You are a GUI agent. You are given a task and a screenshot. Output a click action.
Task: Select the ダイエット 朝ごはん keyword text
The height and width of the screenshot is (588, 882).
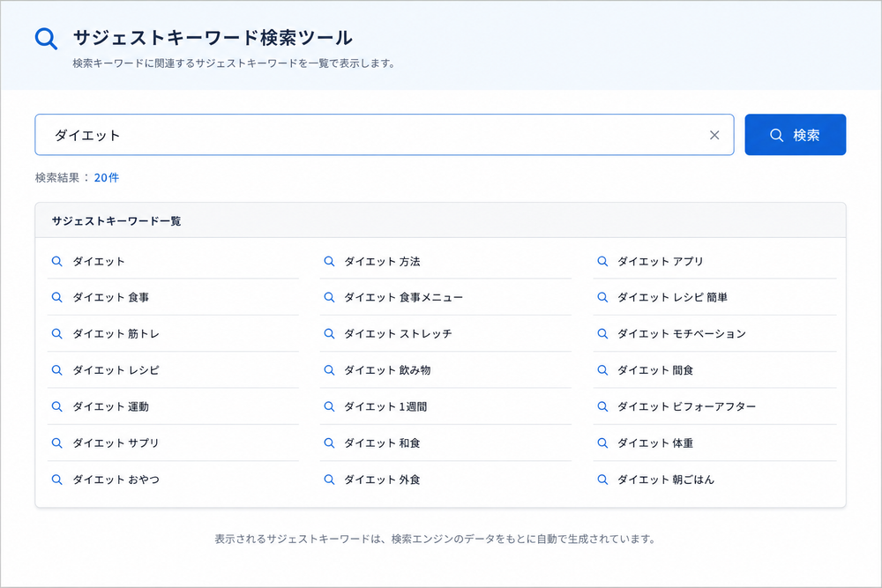point(666,480)
